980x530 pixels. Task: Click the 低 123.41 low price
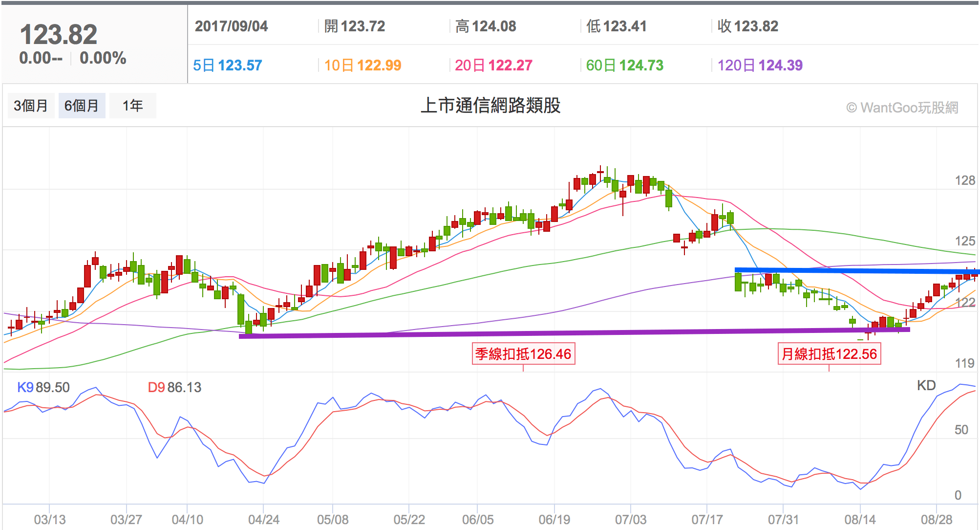click(x=617, y=26)
